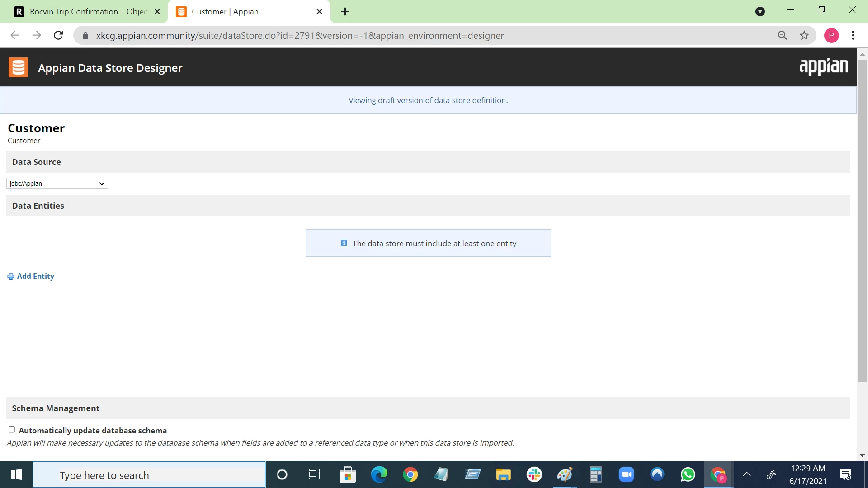Click the zoom magnifier icon in address bar

coord(783,35)
